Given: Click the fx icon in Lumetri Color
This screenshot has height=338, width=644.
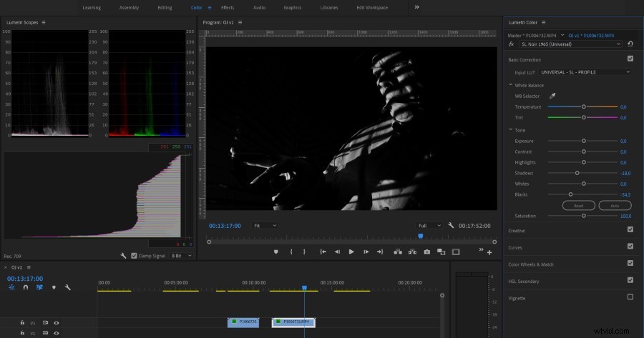Looking at the screenshot, I should 512,44.
